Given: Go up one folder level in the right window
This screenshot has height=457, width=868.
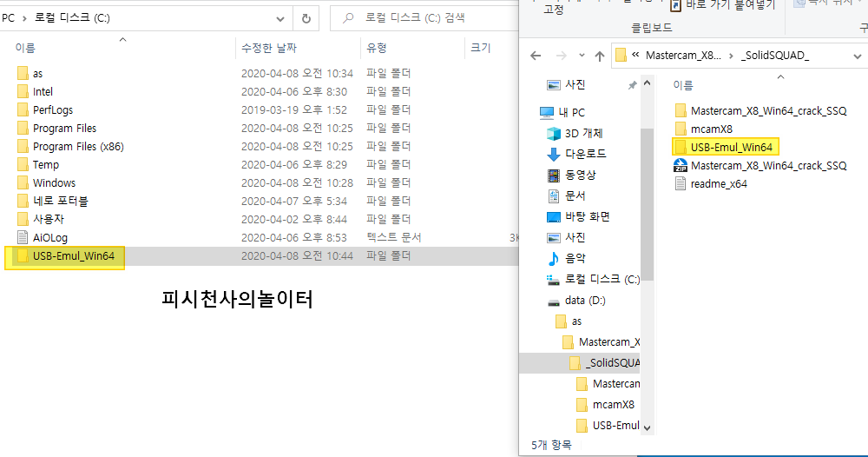Looking at the screenshot, I should point(600,56).
